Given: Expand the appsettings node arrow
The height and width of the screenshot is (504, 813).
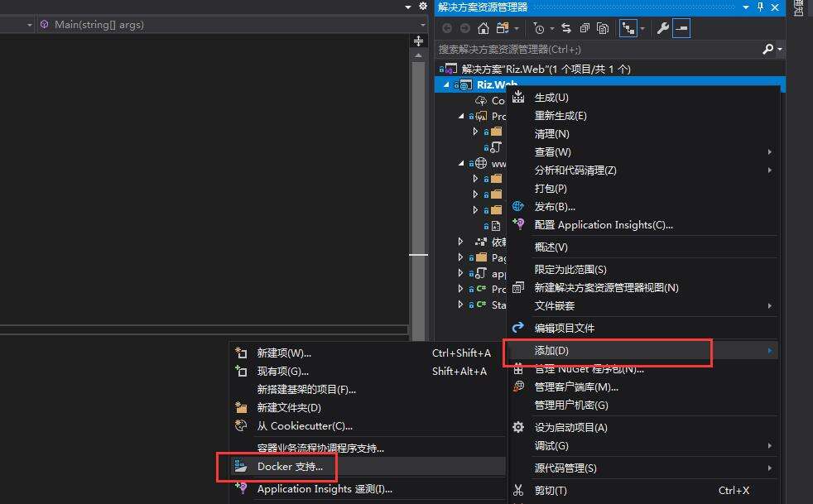Looking at the screenshot, I should click(x=460, y=273).
